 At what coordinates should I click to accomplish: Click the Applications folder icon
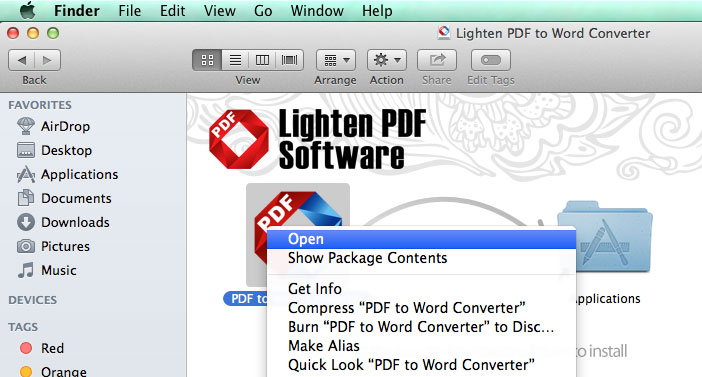tap(604, 236)
